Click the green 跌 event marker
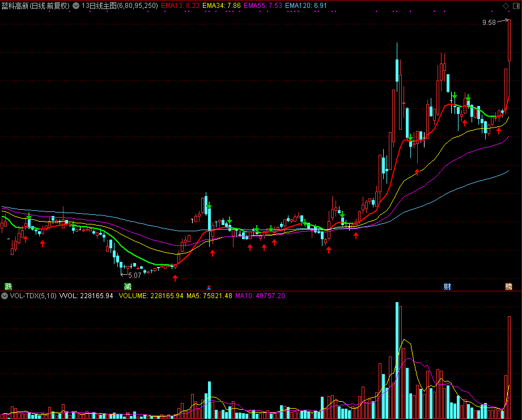 point(9,286)
